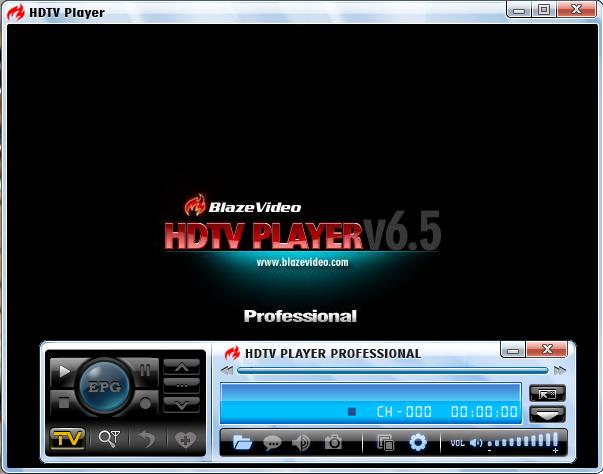Capture a snapshot with camera icon
Image resolution: width=603 pixels, height=474 pixels.
point(333,442)
